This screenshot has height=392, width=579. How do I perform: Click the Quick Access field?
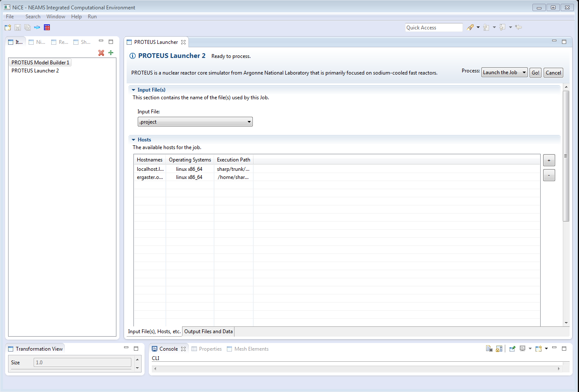point(434,28)
